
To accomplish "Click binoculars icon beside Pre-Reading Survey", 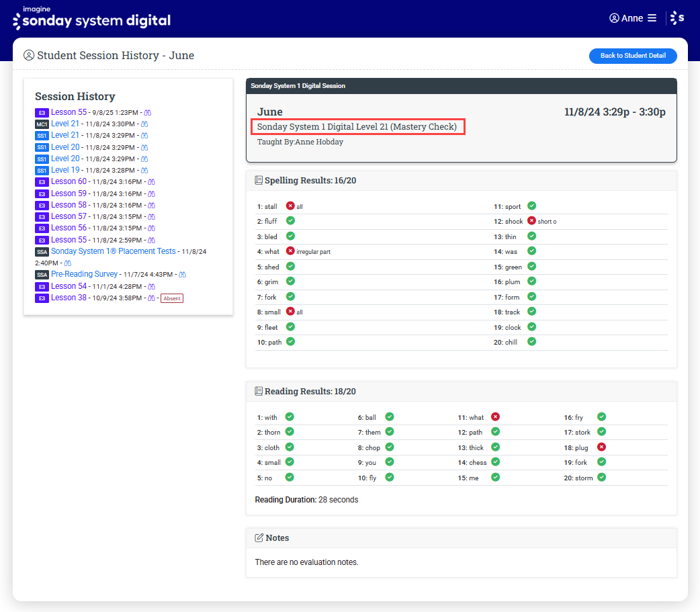I will 182,275.
